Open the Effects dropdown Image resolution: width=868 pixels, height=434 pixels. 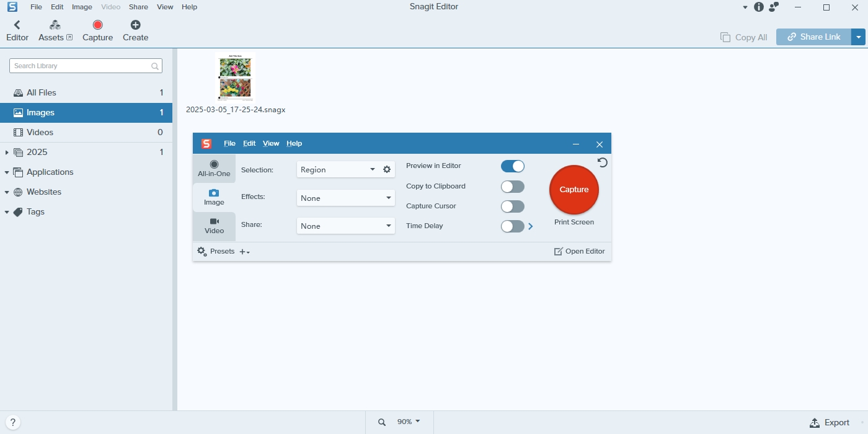tap(345, 198)
